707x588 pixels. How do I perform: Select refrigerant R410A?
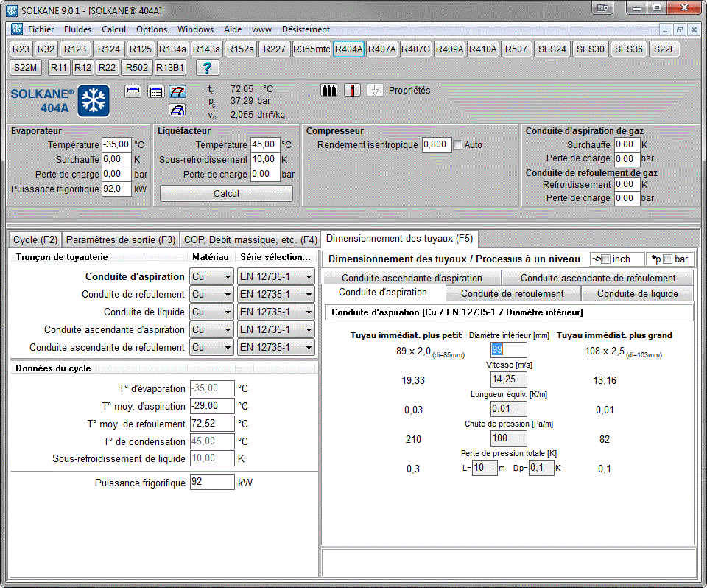482,49
